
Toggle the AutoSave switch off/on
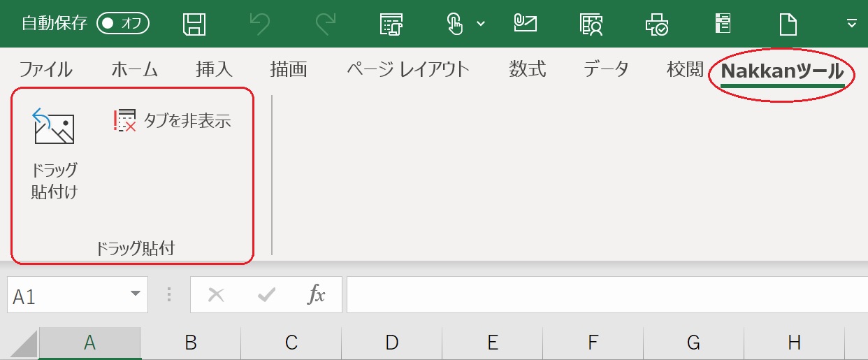tap(123, 23)
